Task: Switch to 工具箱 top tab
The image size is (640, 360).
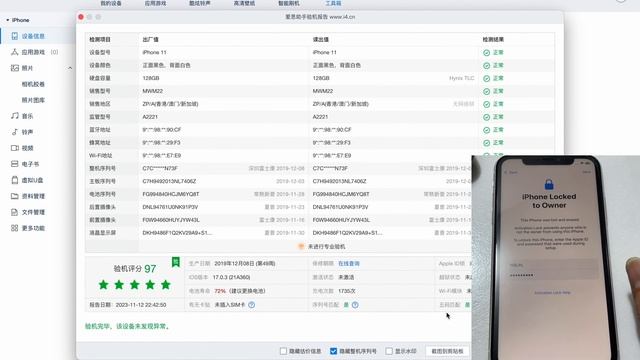Action: coord(333,3)
